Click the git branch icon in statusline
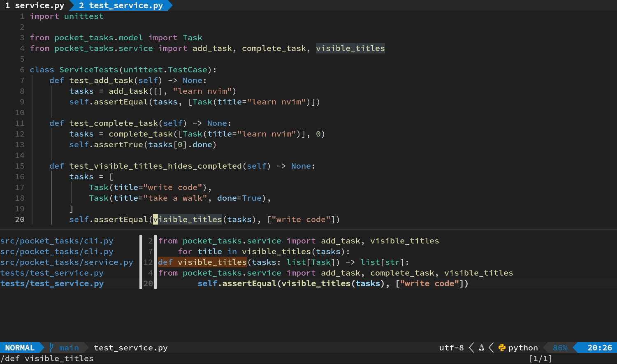This screenshot has height=364, width=617. [x=51, y=348]
